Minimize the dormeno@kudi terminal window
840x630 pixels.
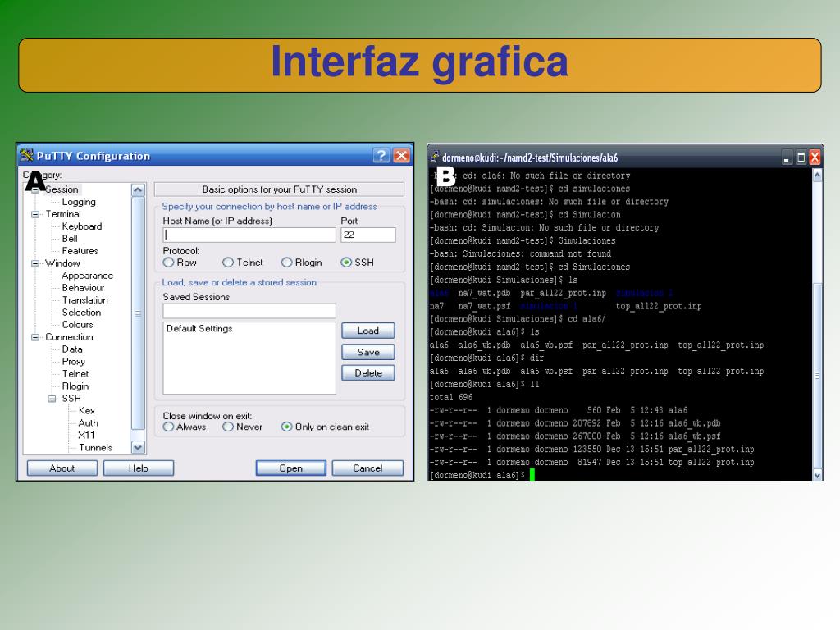point(787,157)
